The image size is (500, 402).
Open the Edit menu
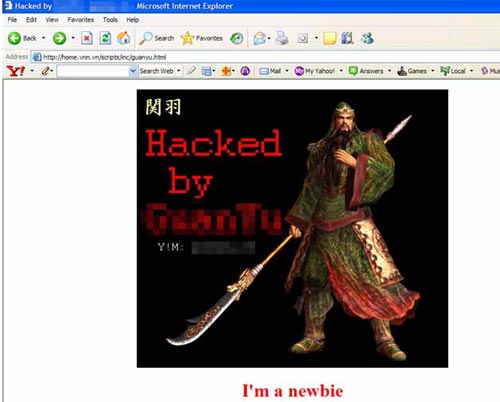coord(31,20)
